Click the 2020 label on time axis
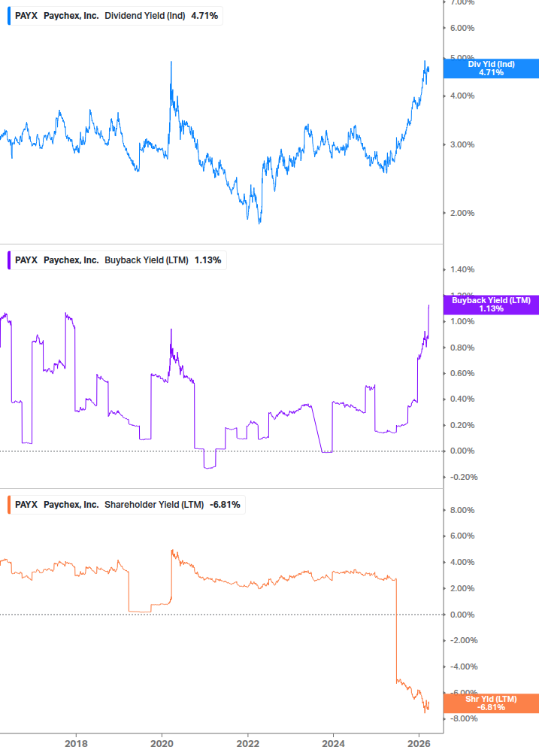The image size is (539, 756). 162,743
